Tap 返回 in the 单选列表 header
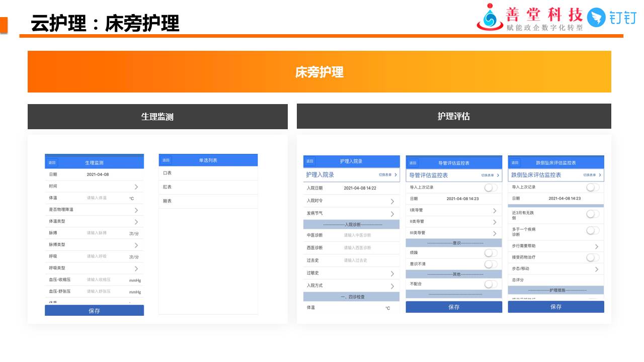This screenshot has height=362, width=644. point(166,160)
